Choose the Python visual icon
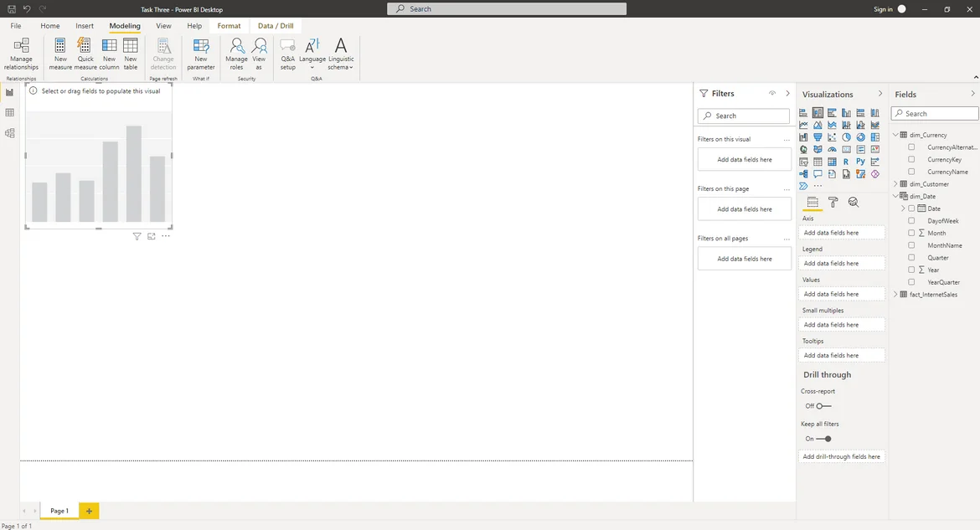This screenshot has width=980, height=530. (x=860, y=162)
